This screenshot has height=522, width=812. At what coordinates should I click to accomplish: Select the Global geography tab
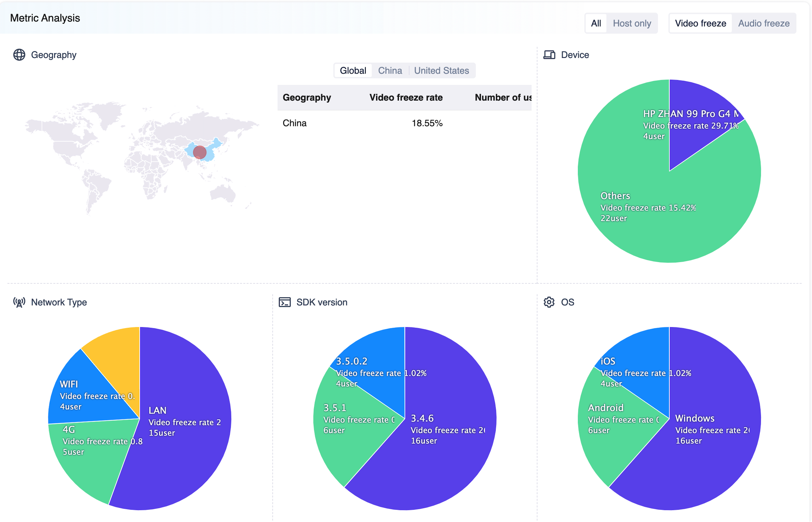pyautogui.click(x=353, y=71)
